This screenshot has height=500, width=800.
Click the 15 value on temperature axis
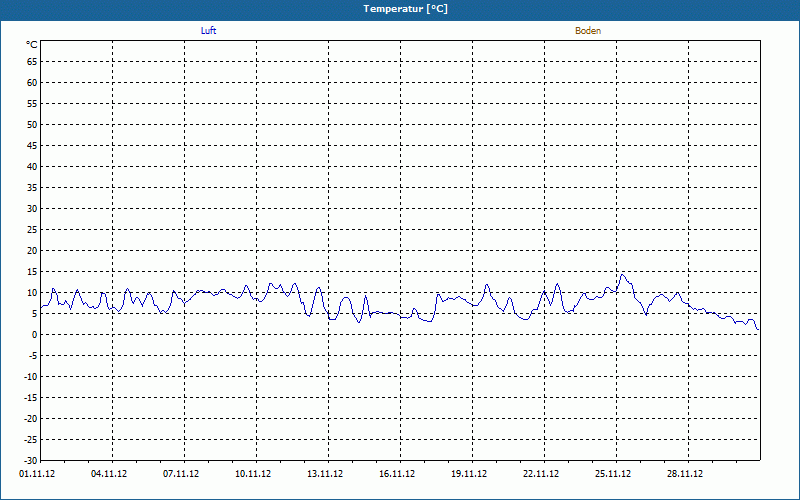(x=32, y=271)
